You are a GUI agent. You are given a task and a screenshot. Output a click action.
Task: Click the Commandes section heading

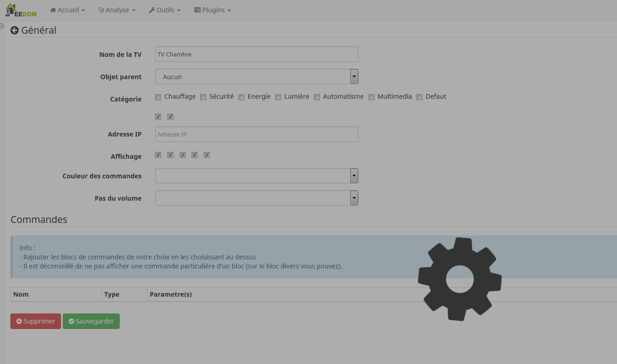[39, 219]
